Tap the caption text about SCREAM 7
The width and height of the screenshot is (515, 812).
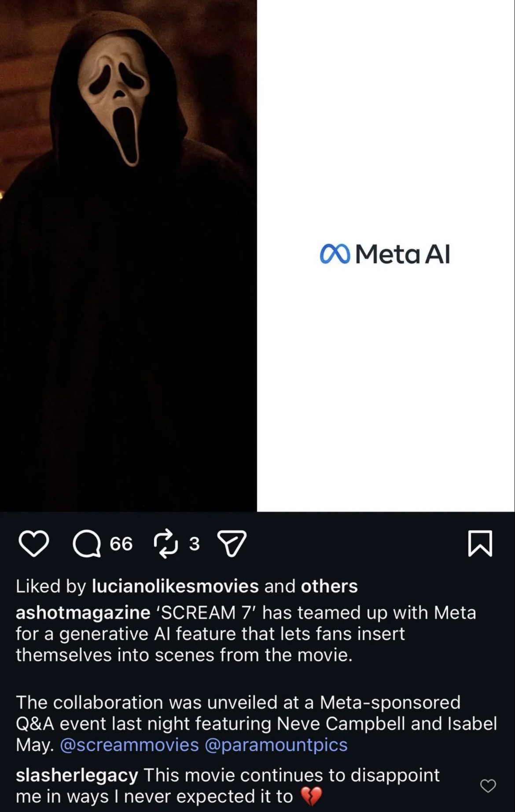(x=246, y=634)
